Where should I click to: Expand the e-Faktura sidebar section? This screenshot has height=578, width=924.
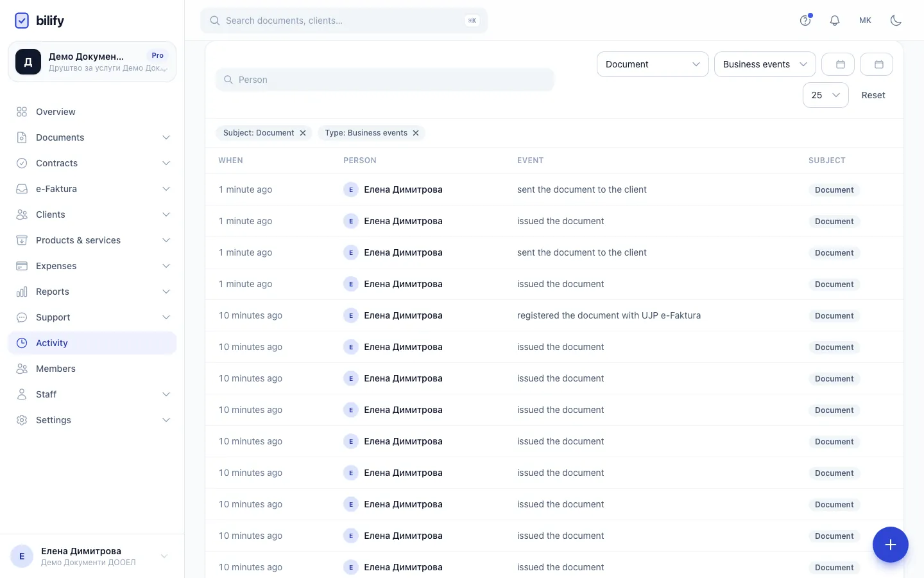pos(92,189)
